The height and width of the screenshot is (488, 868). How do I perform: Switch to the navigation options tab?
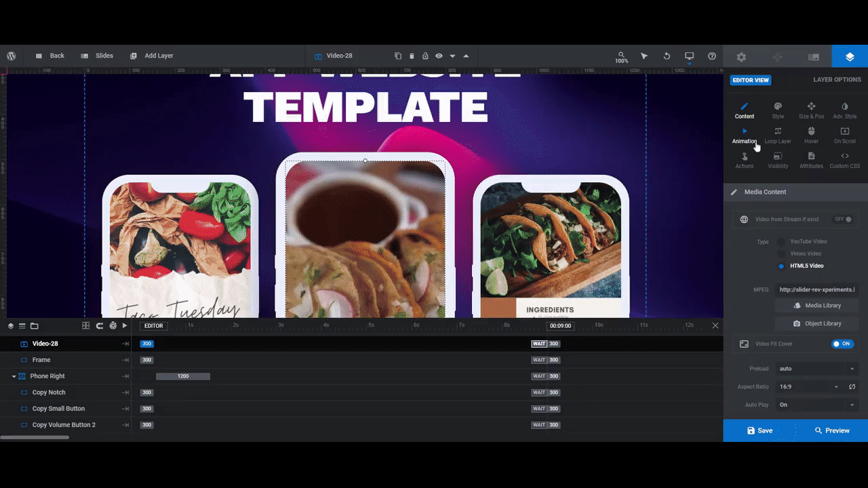click(x=778, y=58)
